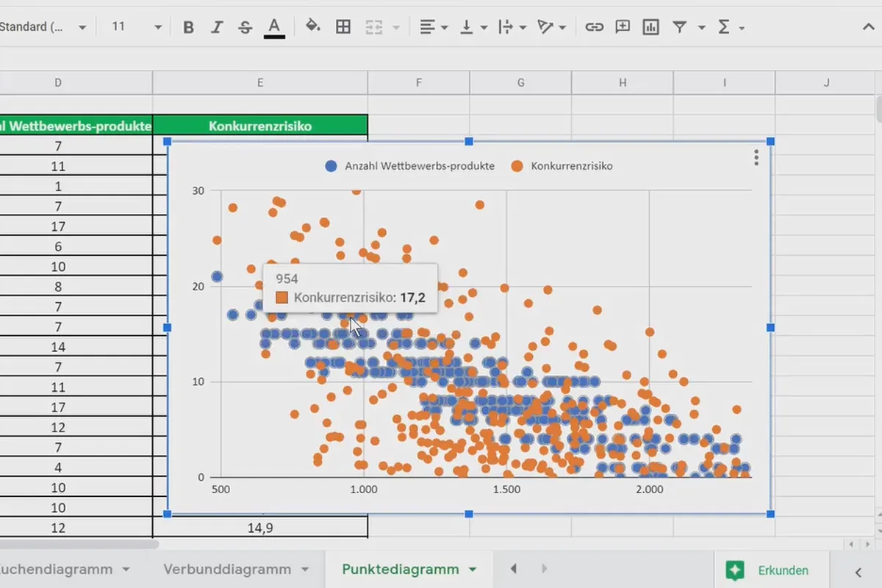This screenshot has width=882, height=588.
Task: Toggle italic formatting
Action: [217, 27]
